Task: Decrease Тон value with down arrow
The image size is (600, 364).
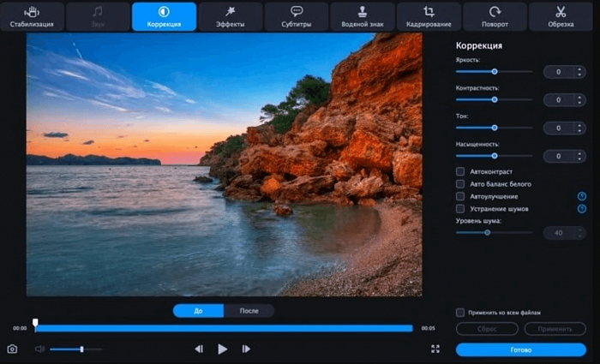Action: [x=579, y=130]
